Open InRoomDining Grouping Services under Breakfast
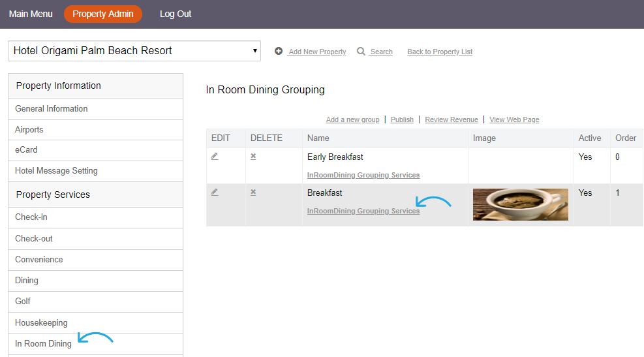644x357 pixels. [x=363, y=211]
